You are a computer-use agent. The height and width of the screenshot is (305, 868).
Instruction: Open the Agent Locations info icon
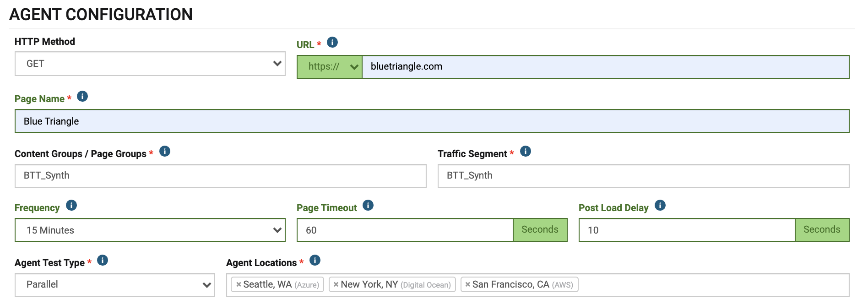coord(315,260)
